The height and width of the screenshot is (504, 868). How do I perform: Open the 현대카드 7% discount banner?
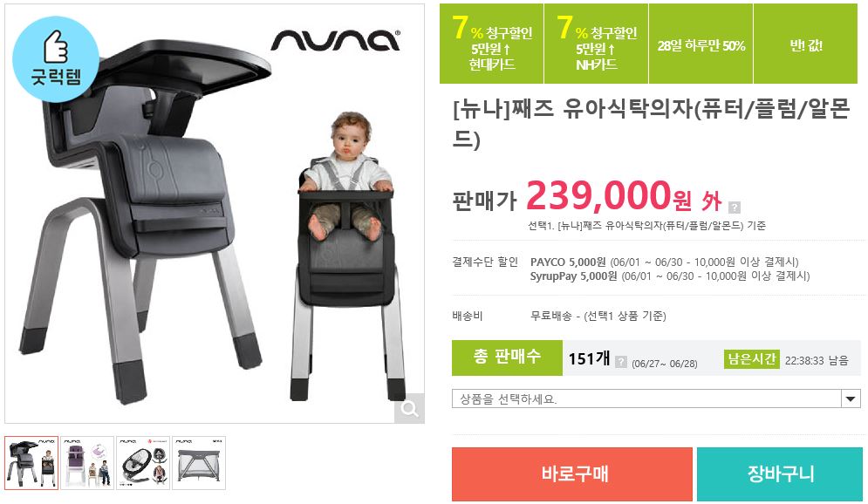coord(491,44)
